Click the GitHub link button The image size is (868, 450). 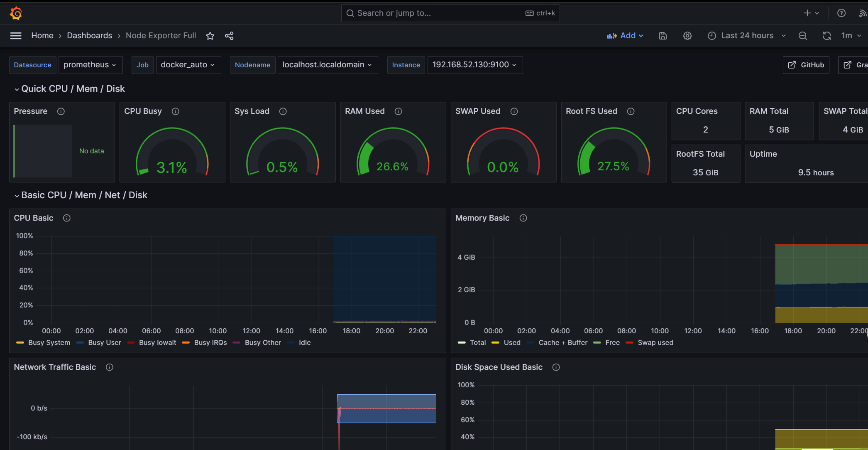tap(806, 65)
